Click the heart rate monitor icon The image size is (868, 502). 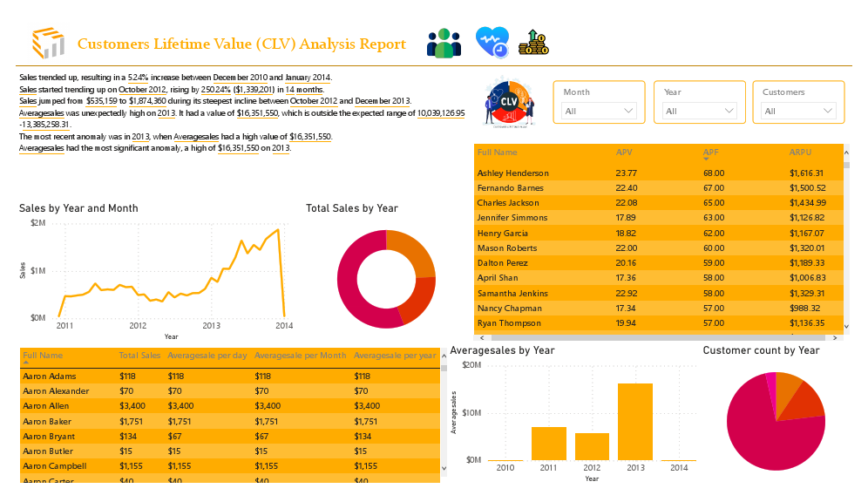click(492, 40)
